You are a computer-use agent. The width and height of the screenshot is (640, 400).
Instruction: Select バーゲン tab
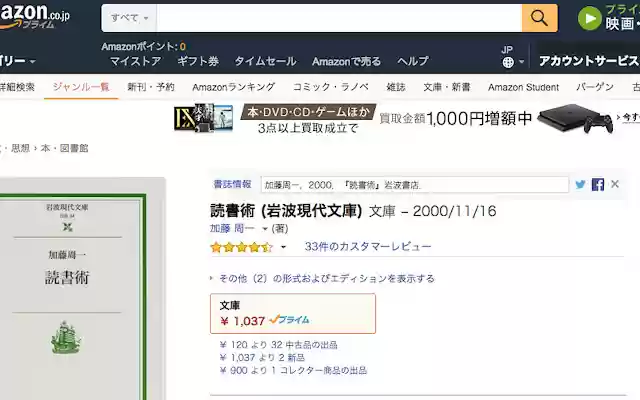pyautogui.click(x=595, y=87)
